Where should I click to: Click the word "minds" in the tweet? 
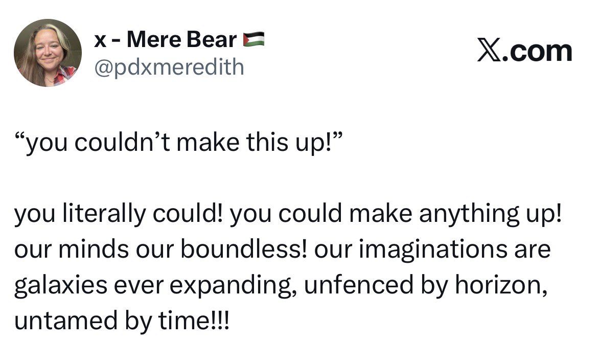[x=94, y=249]
